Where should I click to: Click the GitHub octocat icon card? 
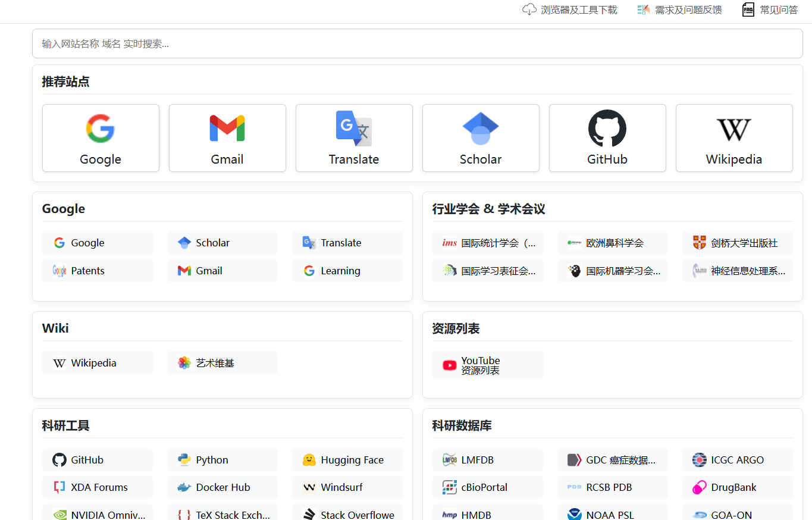607,129
